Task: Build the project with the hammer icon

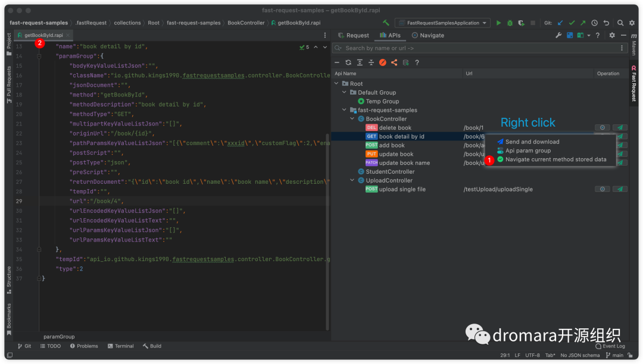Action: (x=386, y=23)
